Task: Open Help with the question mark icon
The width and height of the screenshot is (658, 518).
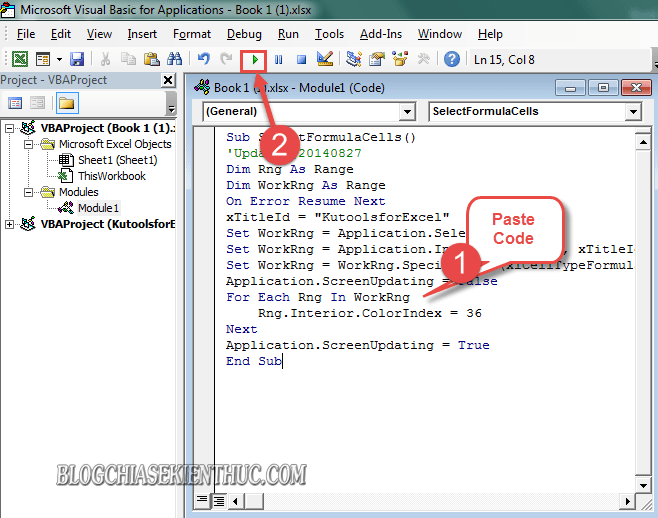Action: (452, 59)
